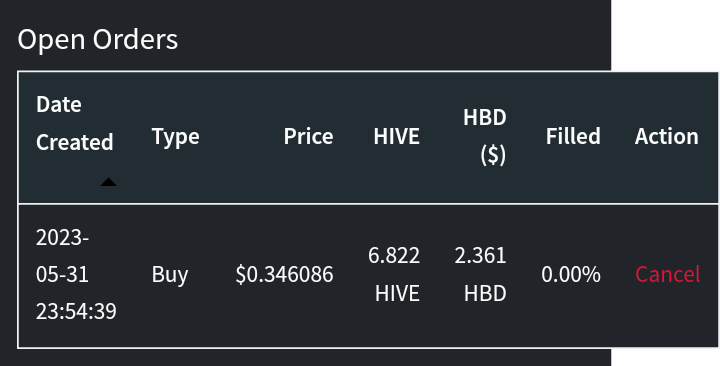Sort by Date Created column header

pyautogui.click(x=75, y=123)
